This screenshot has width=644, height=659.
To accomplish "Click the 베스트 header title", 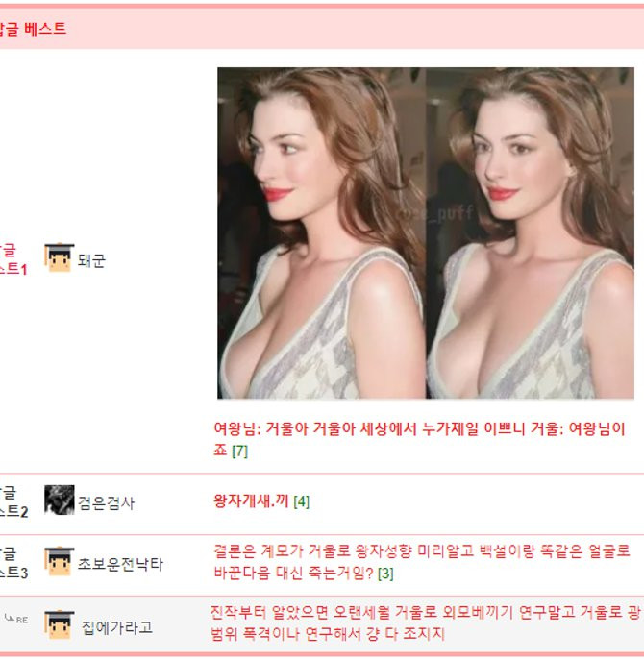I will (35, 29).
